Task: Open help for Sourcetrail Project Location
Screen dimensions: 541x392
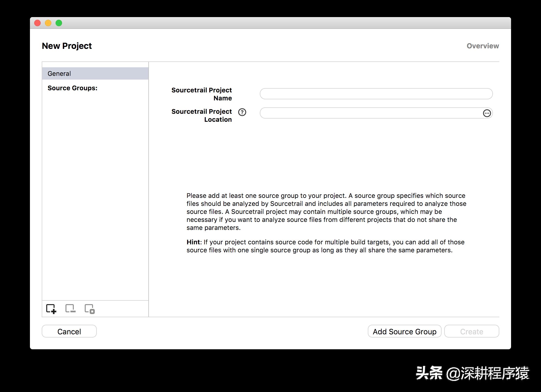Action: point(242,112)
